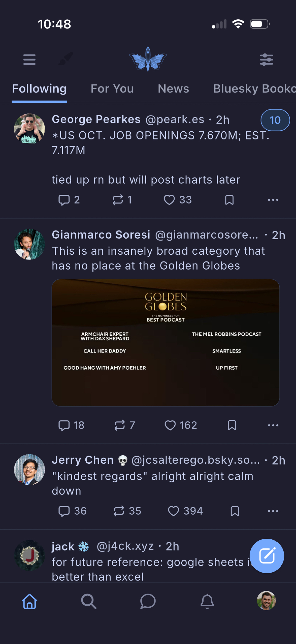Open more options on Jerry Chen's post
Viewport: 296px width, 644px height.
pos(273,511)
